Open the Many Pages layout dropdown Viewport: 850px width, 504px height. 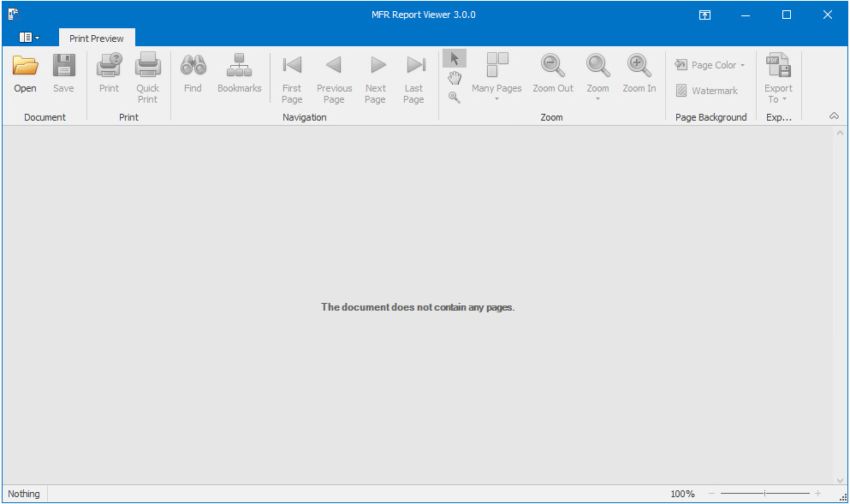pyautogui.click(x=496, y=77)
